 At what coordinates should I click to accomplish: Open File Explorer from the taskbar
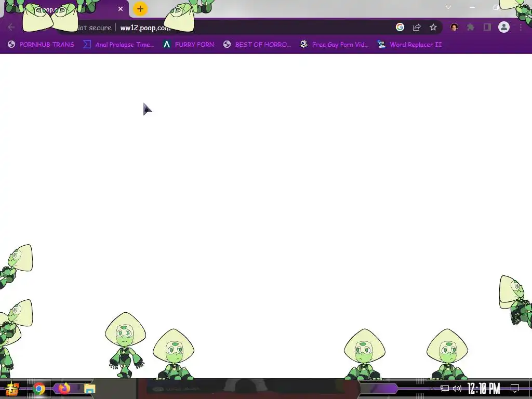pyautogui.click(x=89, y=389)
